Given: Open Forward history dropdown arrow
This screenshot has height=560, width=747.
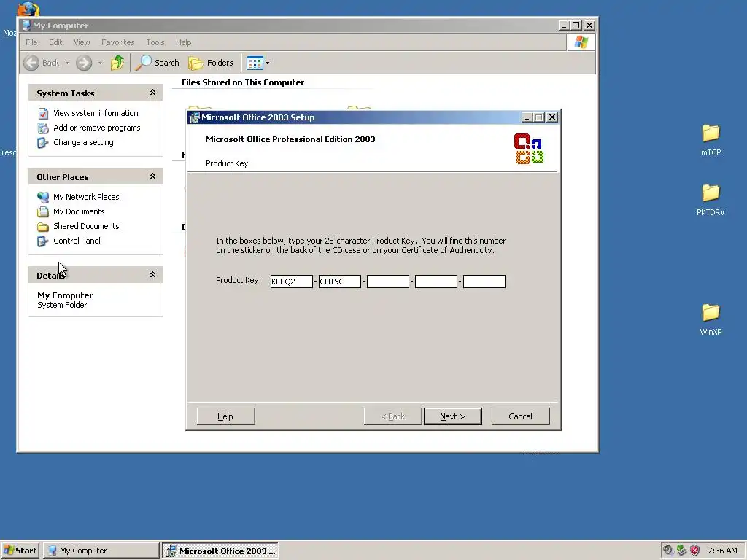Looking at the screenshot, I should (100, 63).
